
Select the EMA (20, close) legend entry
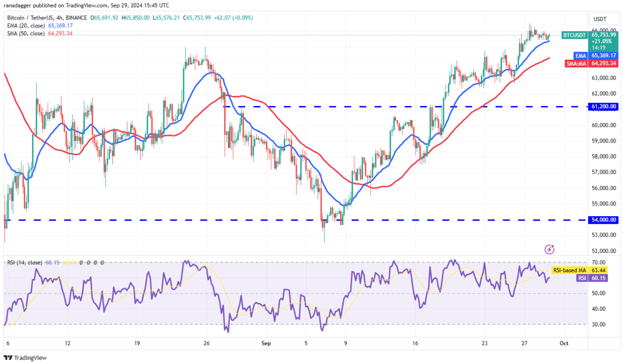(x=27, y=26)
